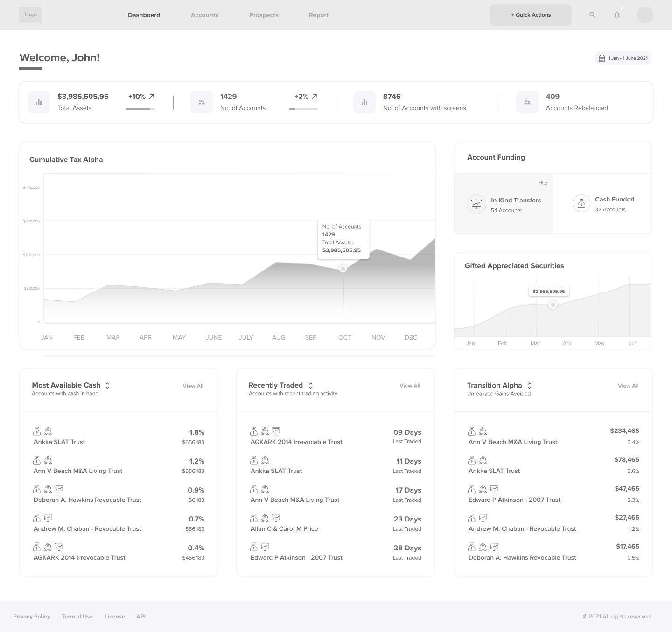Switch to the Accounts tab
672x632 pixels.
(204, 14)
